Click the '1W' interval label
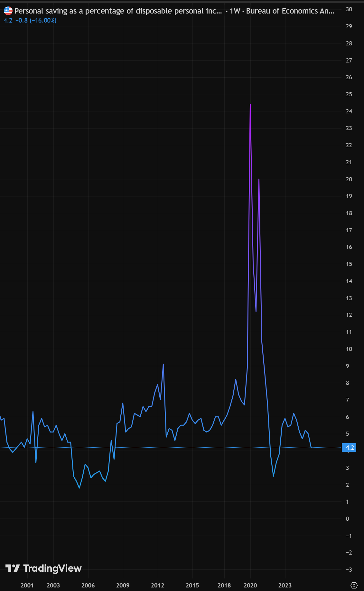The width and height of the screenshot is (364, 591). tap(235, 11)
